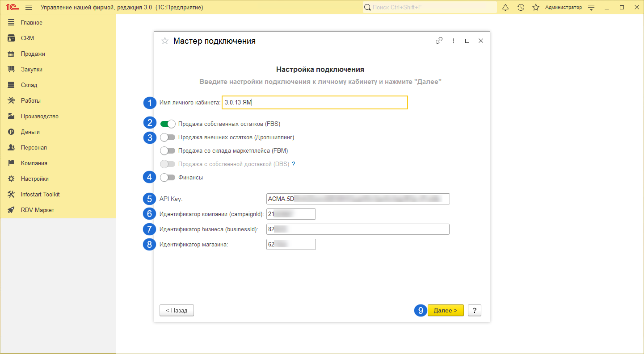
Task: Click the < Назад button
Action: click(177, 311)
